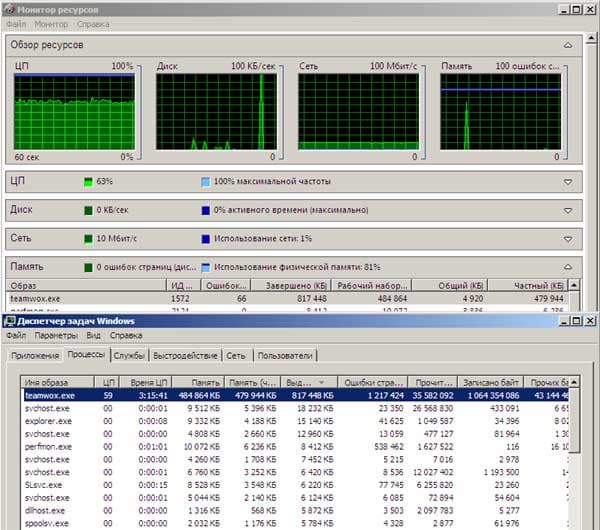The width and height of the screenshot is (600, 530).
Task: Click the Монитор ресурсов title icon
Action: point(9,9)
